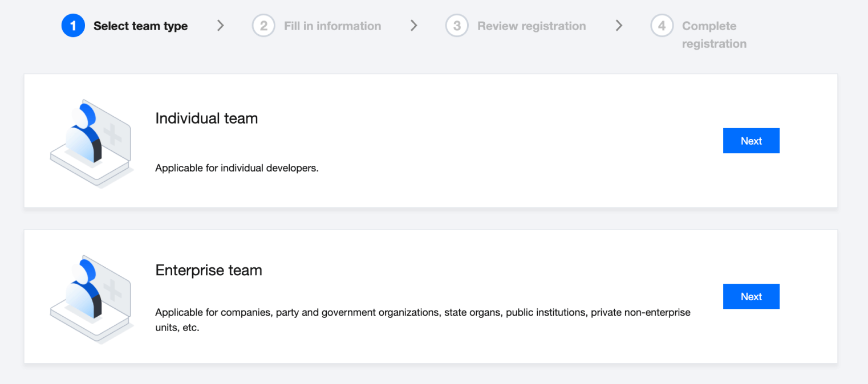
Task: Click the Individual team illustration icon
Action: pos(91,143)
